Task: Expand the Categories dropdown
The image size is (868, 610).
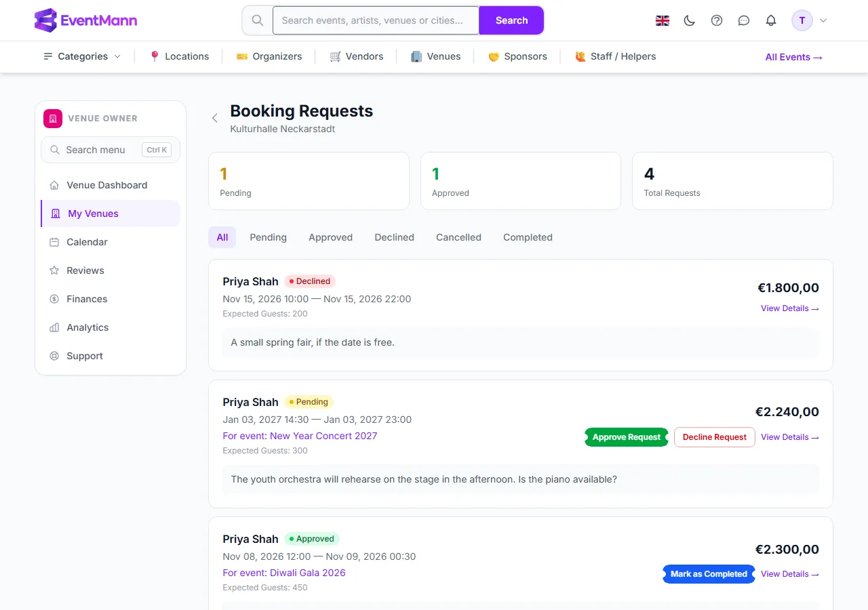Action: click(82, 56)
